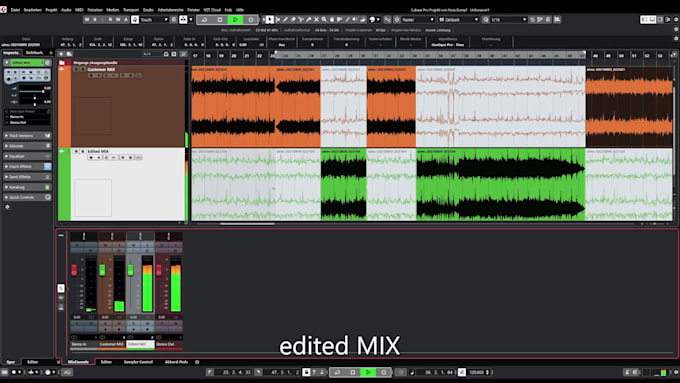Select the Object Selection arrow tool
The height and width of the screenshot is (383, 680).
pyautogui.click(x=269, y=20)
